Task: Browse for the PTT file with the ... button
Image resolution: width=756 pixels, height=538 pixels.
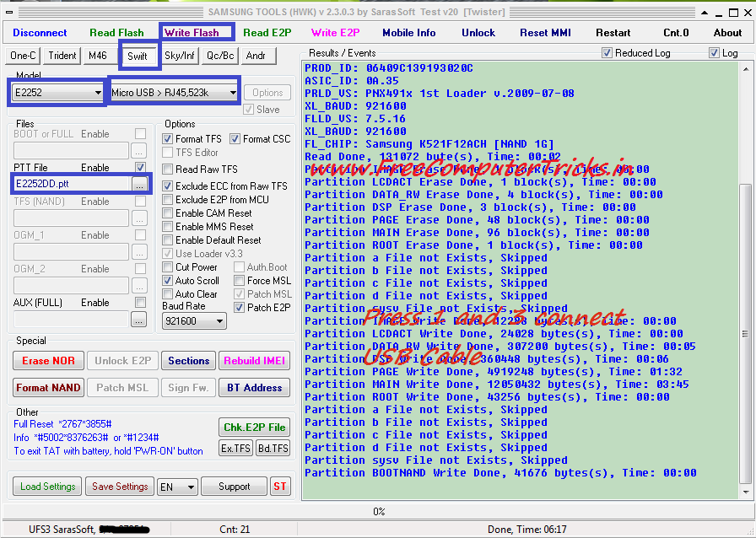Action: tap(139, 184)
